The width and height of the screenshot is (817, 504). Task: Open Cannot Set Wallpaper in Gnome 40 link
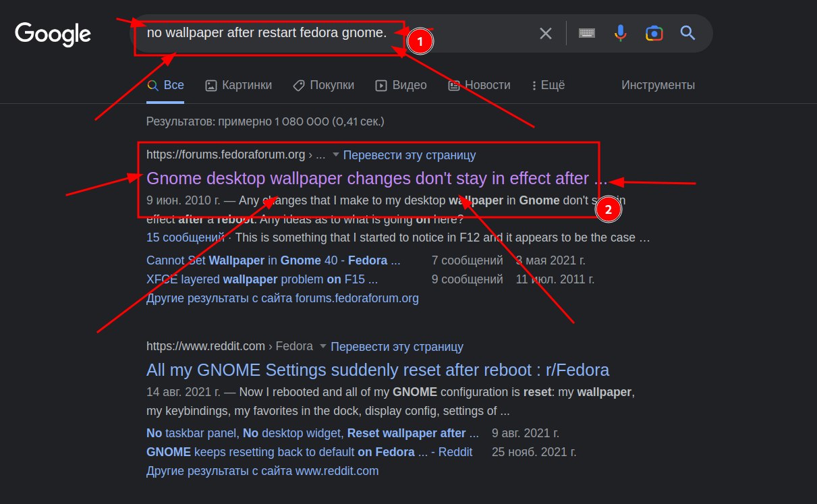[273, 260]
